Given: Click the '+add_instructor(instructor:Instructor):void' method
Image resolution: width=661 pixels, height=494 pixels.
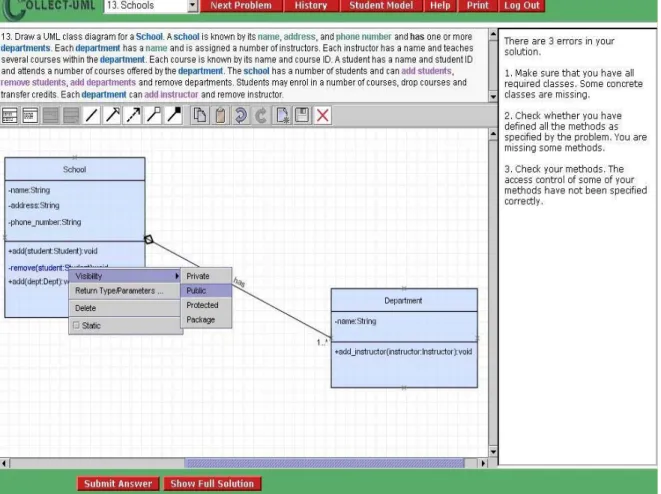Looking at the screenshot, I should coord(403,352).
